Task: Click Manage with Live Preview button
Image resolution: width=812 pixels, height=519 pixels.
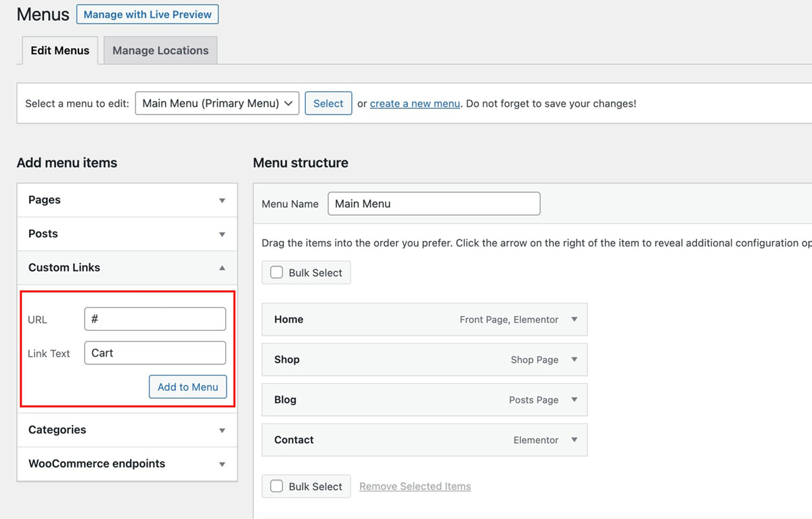Action: 148,14
